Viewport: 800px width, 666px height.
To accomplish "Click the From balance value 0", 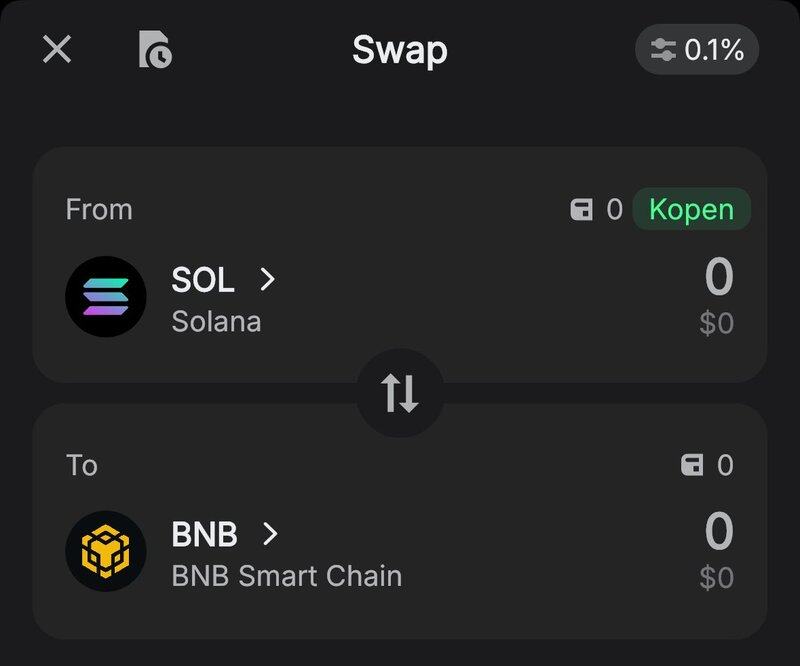I will click(x=614, y=209).
